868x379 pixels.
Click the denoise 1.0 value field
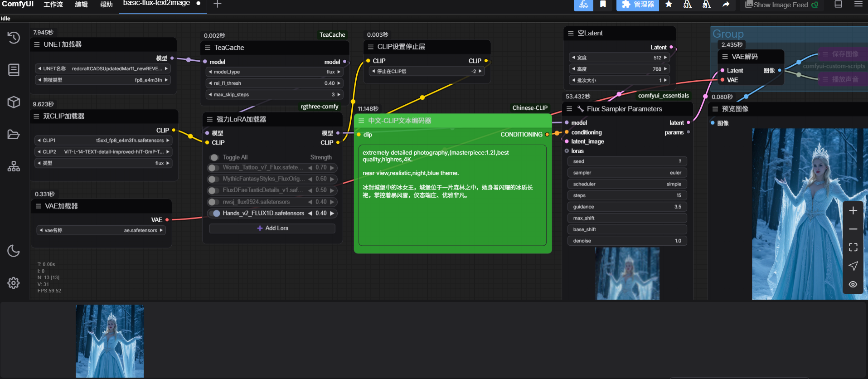(x=627, y=241)
